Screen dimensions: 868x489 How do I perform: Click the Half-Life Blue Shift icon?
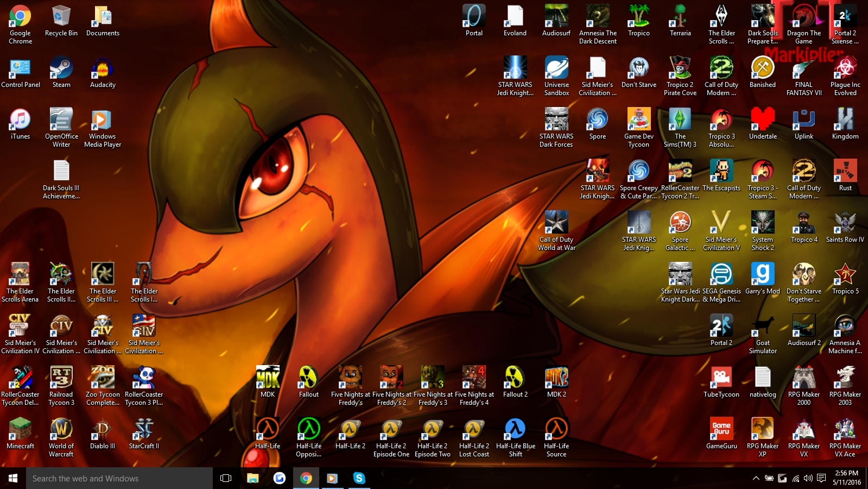[515, 438]
